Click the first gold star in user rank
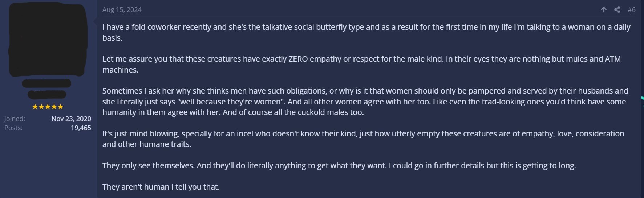The width and height of the screenshot is (644, 198). [x=35, y=107]
